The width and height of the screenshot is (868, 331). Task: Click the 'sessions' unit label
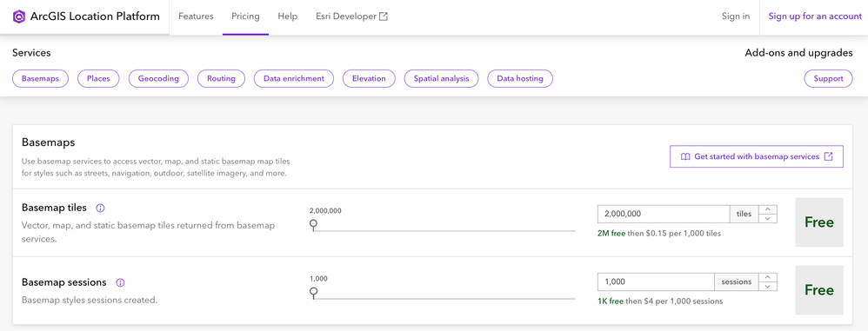pos(737,281)
